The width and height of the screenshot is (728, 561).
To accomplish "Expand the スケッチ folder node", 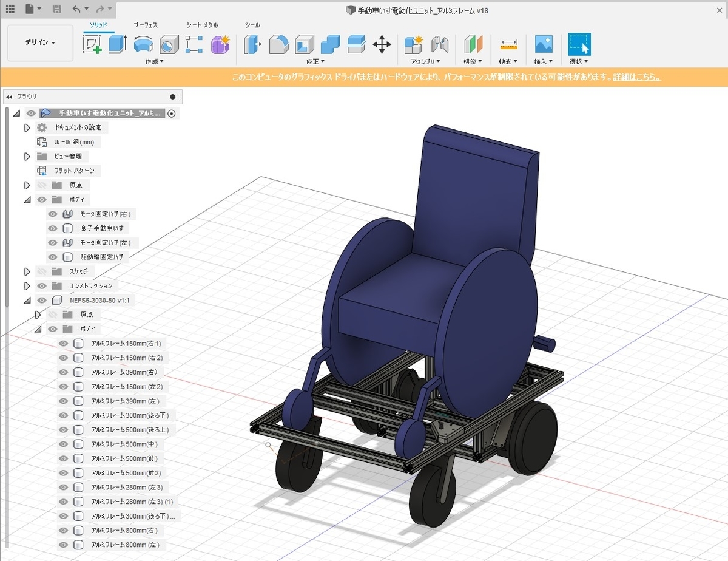I will click(27, 271).
